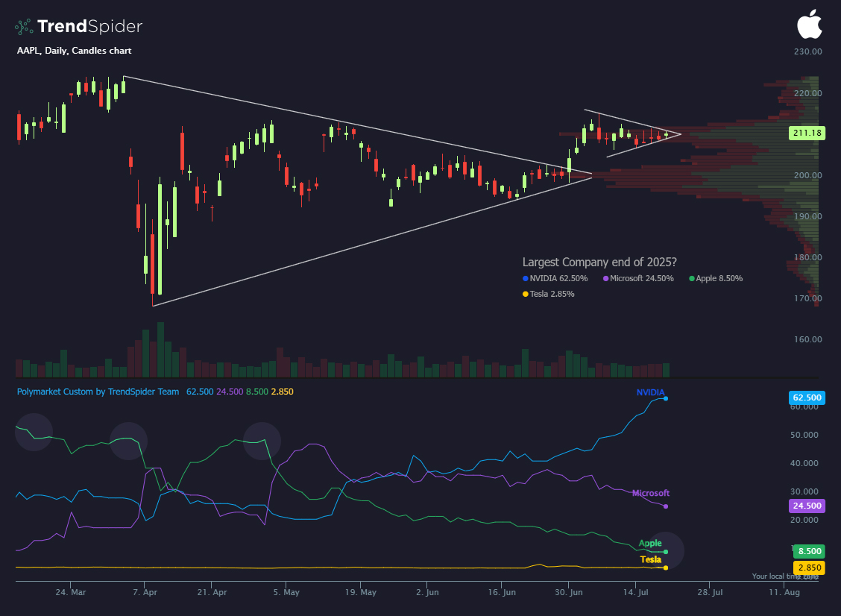Click the Microsoft 24.50% legend entry
This screenshot has height=616, width=841.
click(638, 278)
